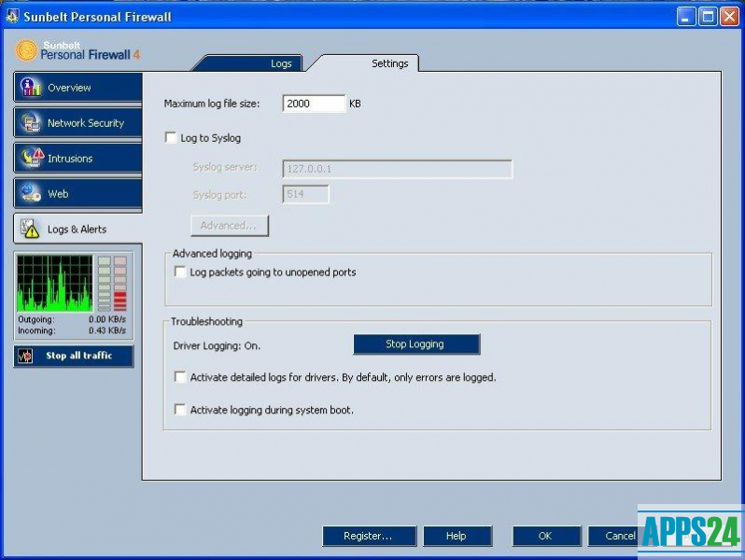Screen dimensions: 745x560
Task: Open Help from the bottom buttons
Action: click(457, 536)
